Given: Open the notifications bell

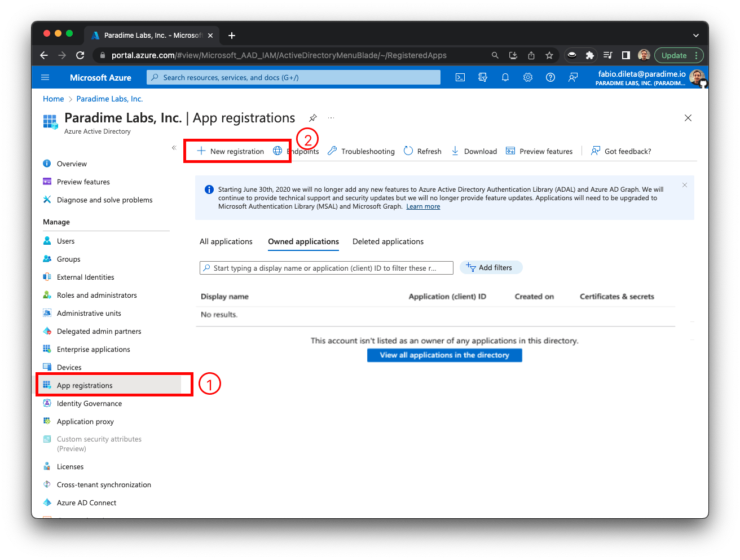Looking at the screenshot, I should coord(505,77).
